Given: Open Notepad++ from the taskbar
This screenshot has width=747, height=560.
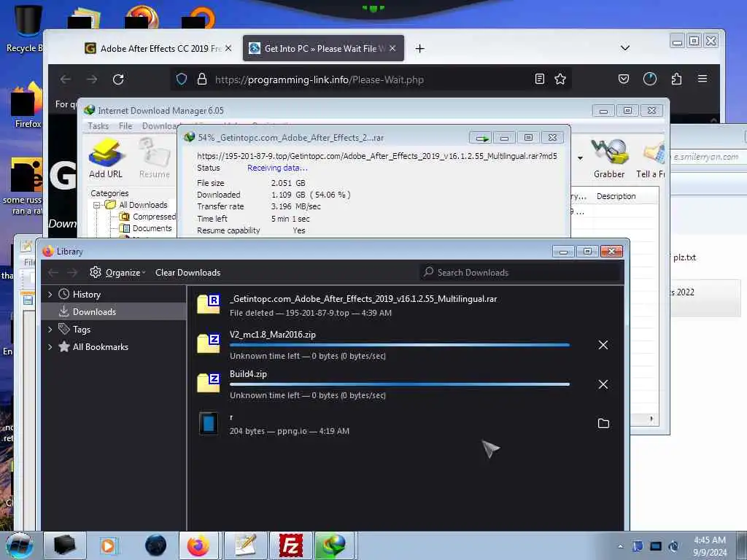Looking at the screenshot, I should (x=245, y=545).
